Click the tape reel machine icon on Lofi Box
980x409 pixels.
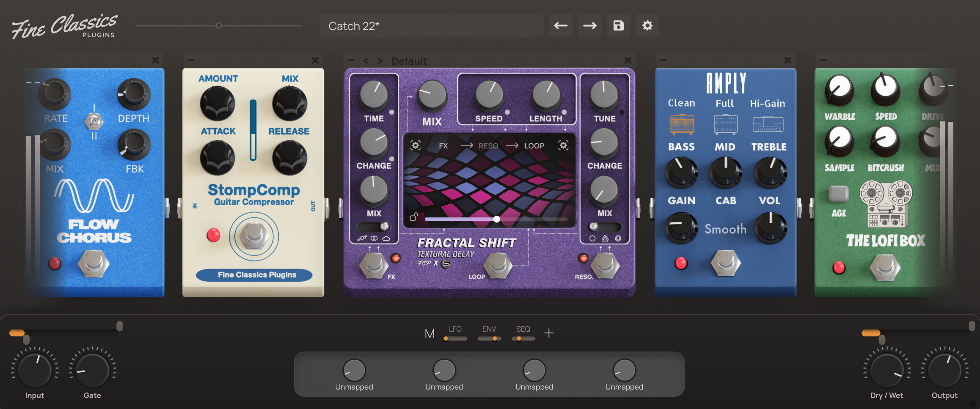point(886,203)
